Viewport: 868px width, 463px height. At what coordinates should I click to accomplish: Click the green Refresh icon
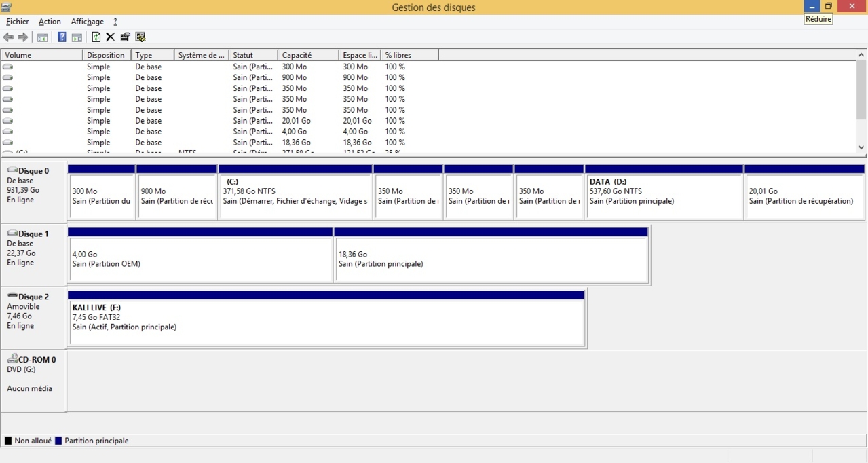pos(96,37)
